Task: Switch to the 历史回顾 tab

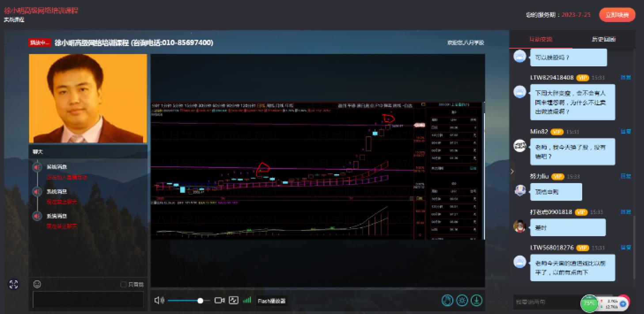Action: tap(603, 39)
